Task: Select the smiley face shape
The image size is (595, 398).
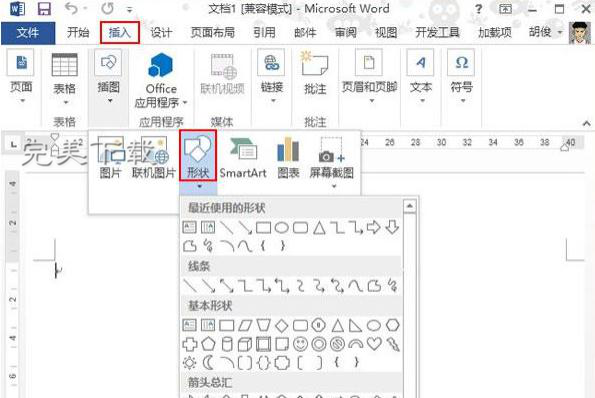Action: [300, 344]
